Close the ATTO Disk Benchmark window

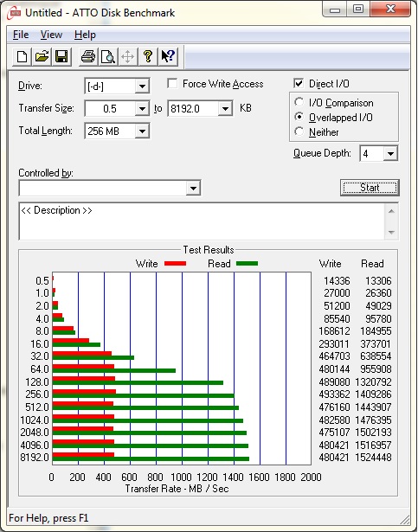pyautogui.click(x=390, y=10)
